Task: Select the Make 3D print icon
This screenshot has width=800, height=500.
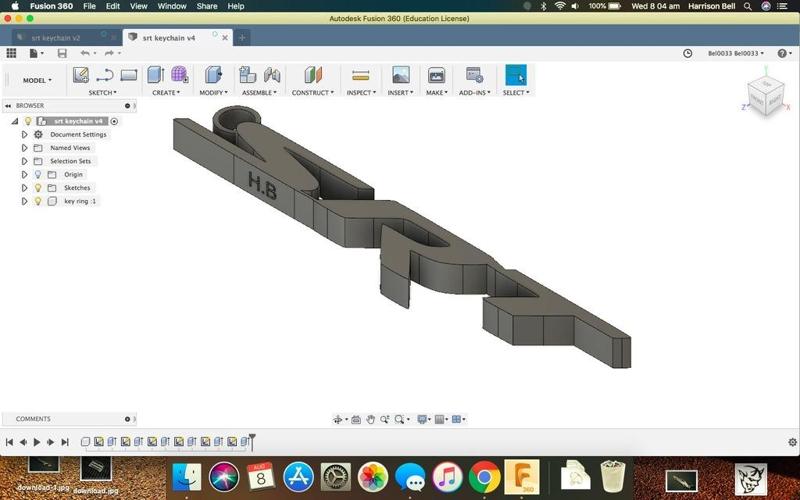Action: coord(436,75)
